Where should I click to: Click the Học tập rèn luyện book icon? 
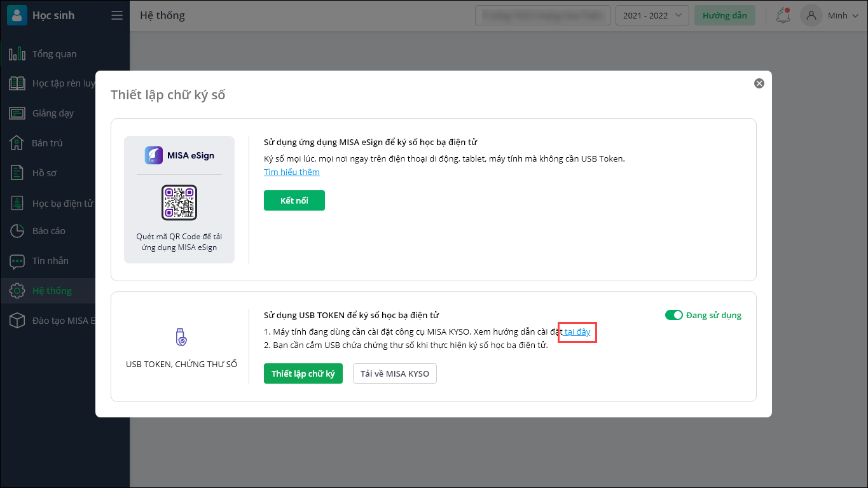click(x=17, y=83)
